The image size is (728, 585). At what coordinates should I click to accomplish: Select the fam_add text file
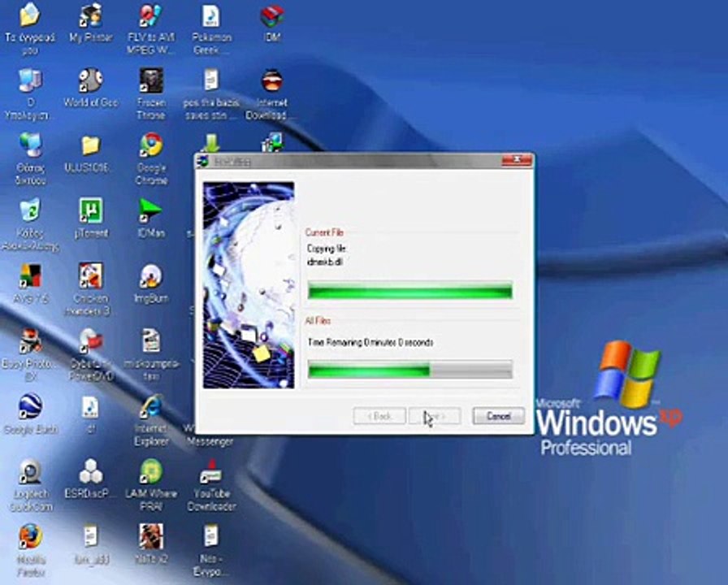(90, 537)
